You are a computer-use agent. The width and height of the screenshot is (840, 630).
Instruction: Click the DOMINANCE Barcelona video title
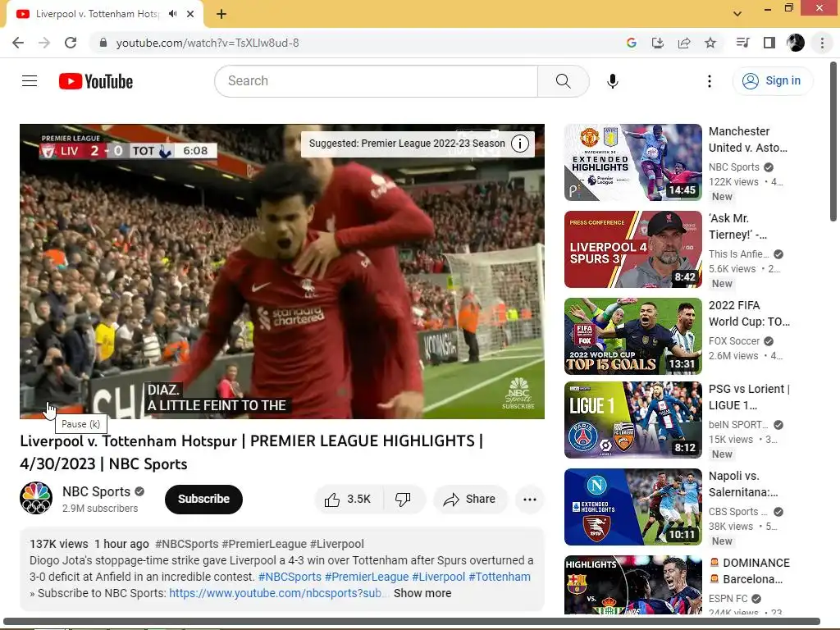coord(749,571)
